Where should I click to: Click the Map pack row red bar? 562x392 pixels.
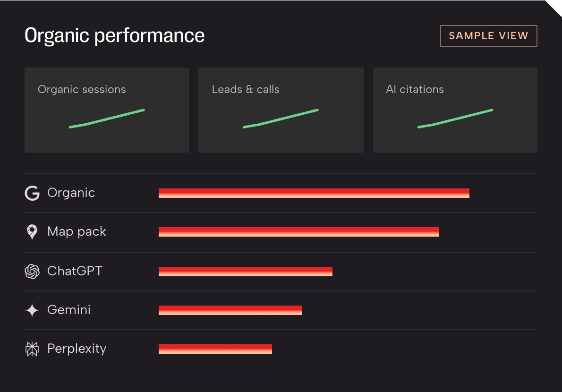(x=299, y=232)
